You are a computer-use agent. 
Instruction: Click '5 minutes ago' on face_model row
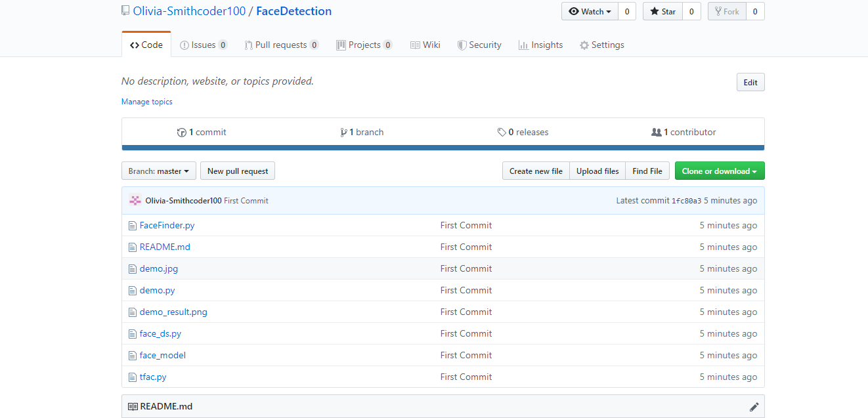pyautogui.click(x=728, y=355)
